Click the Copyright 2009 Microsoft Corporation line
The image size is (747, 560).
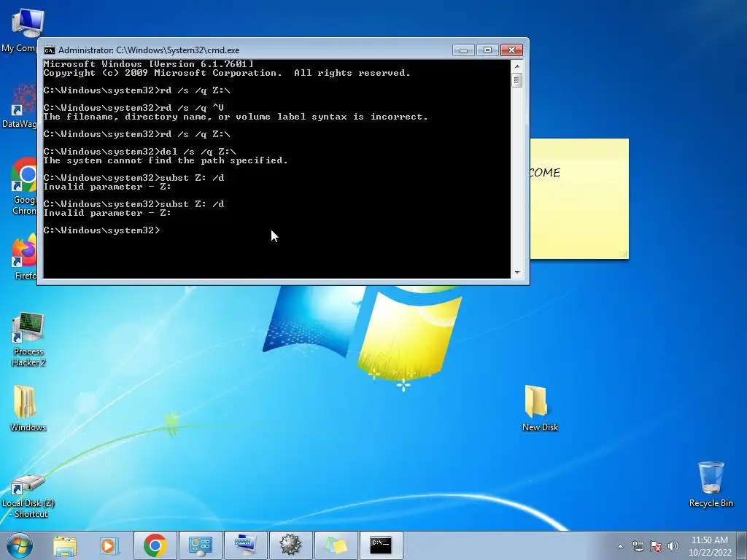pos(227,73)
